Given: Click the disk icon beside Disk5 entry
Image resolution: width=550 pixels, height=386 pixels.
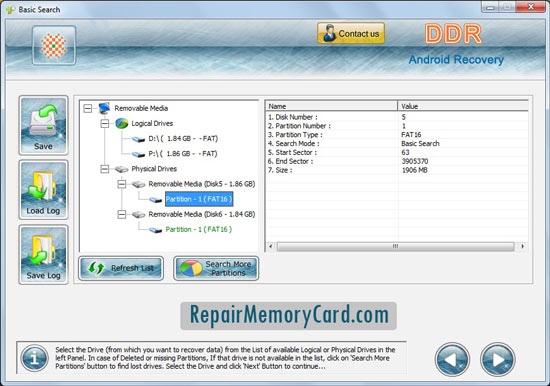Looking at the screenshot, I should [x=139, y=185].
